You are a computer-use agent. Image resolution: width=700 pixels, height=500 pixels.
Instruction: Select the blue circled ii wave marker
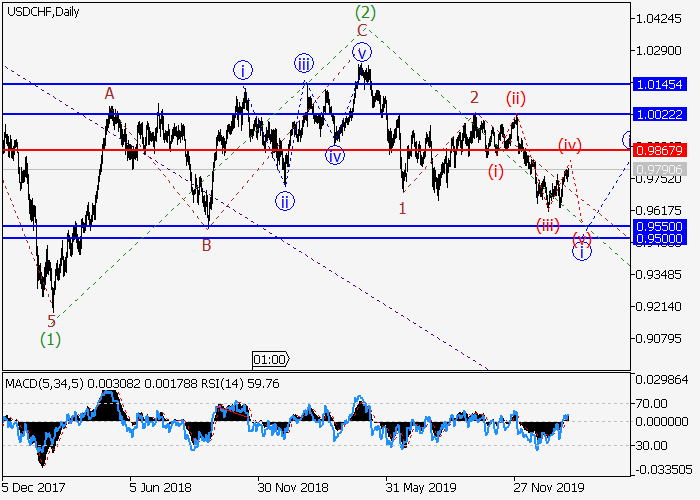point(286,200)
